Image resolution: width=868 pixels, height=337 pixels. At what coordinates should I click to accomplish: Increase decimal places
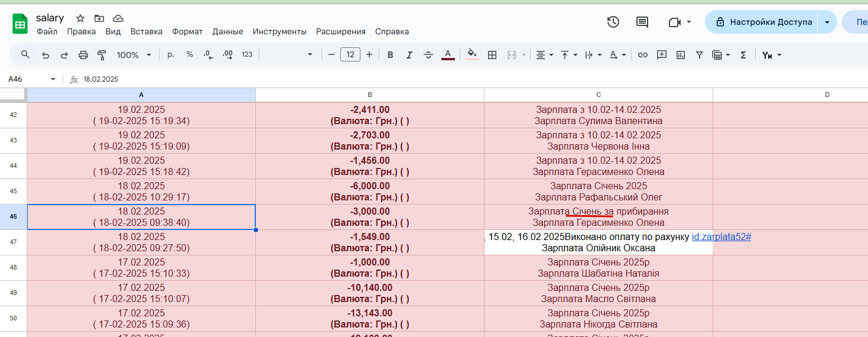[x=227, y=54]
